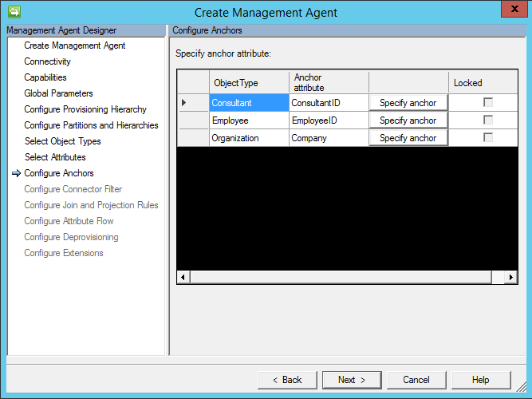The height and width of the screenshot is (399, 532).
Task: Click the current-step arrow beside Configure Anchors
Action: click(16, 173)
